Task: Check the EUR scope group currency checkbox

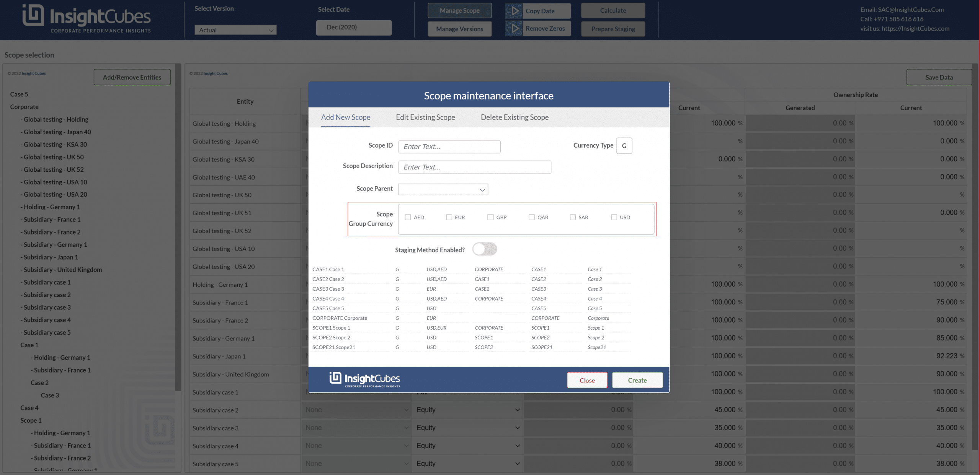Action: pyautogui.click(x=449, y=217)
